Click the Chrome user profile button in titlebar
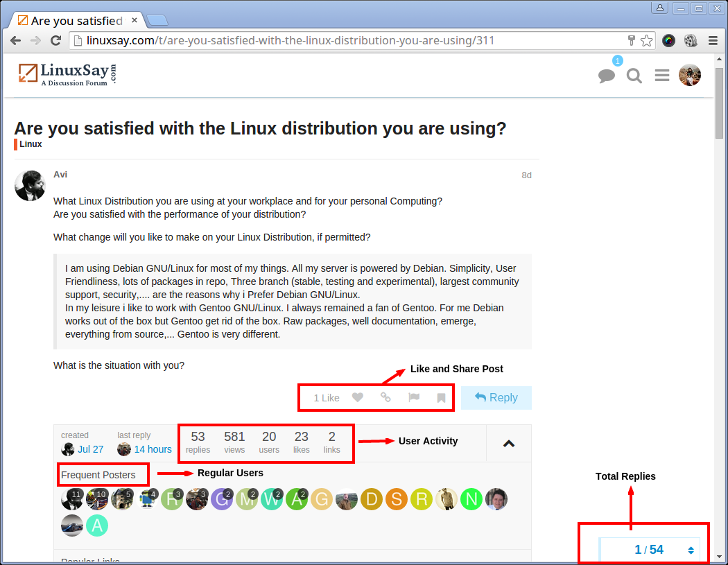The image size is (728, 565). [x=659, y=8]
